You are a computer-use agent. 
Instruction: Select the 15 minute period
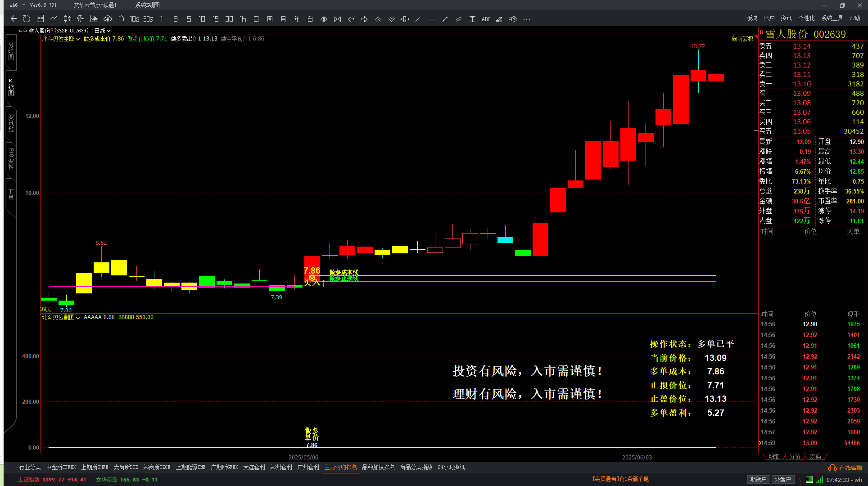pyautogui.click(x=216, y=19)
